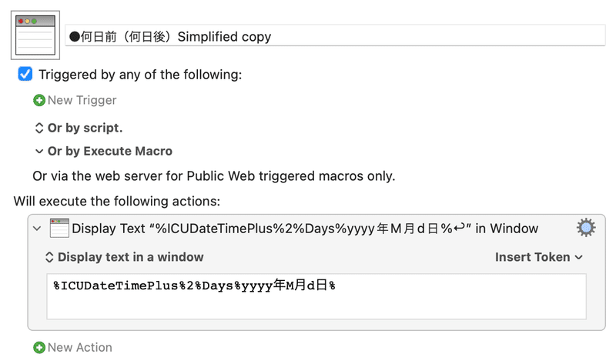
Task: Click the New Trigger text button
Action: click(x=82, y=101)
